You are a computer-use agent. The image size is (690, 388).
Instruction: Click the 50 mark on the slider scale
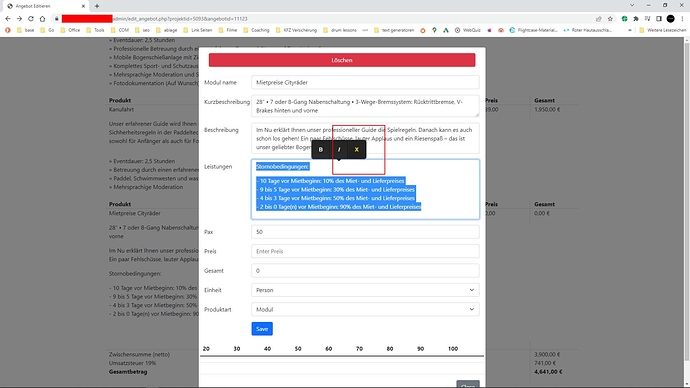(x=298, y=348)
